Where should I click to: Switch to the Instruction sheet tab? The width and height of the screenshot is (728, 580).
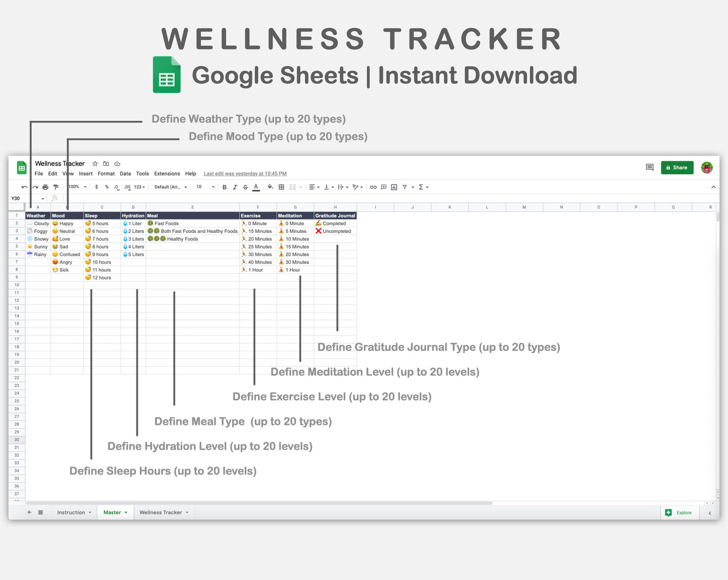(71, 512)
